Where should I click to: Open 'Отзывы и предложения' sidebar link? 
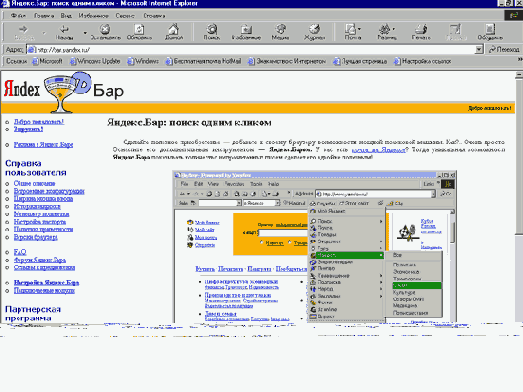(x=44, y=268)
